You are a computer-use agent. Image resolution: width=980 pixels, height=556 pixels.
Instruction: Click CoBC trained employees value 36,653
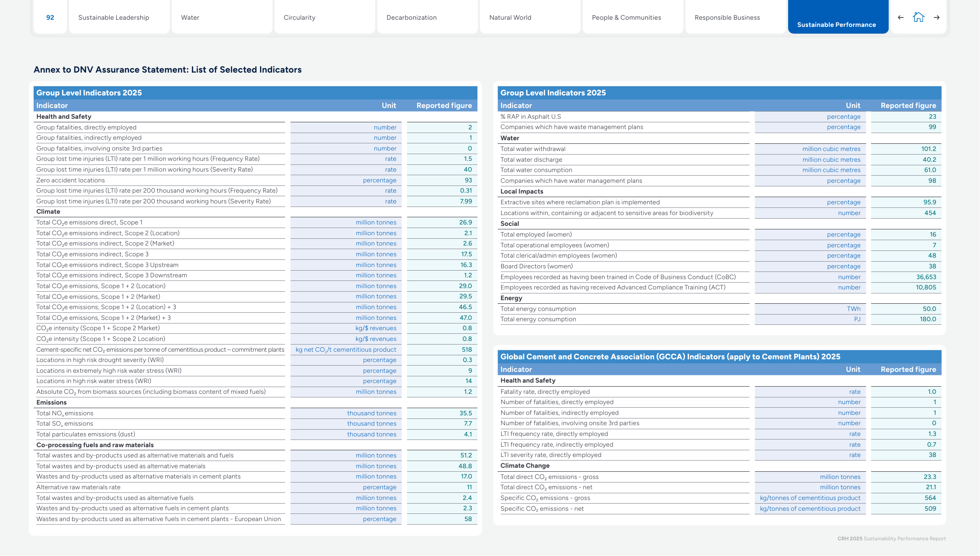(x=926, y=277)
